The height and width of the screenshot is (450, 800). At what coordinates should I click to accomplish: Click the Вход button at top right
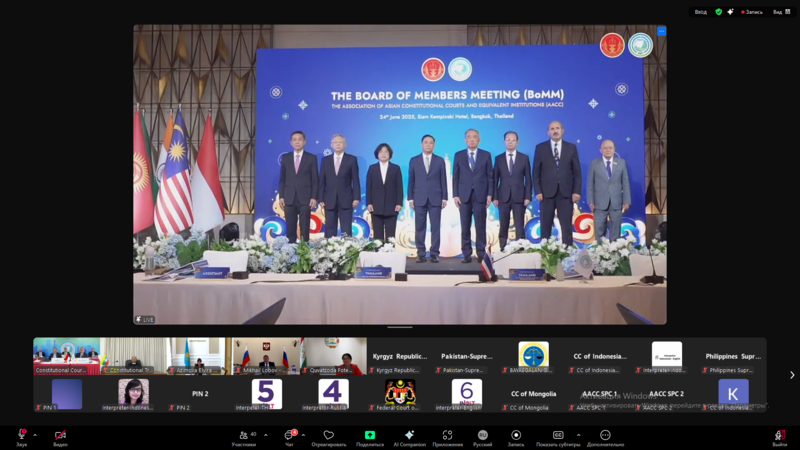[x=701, y=12]
